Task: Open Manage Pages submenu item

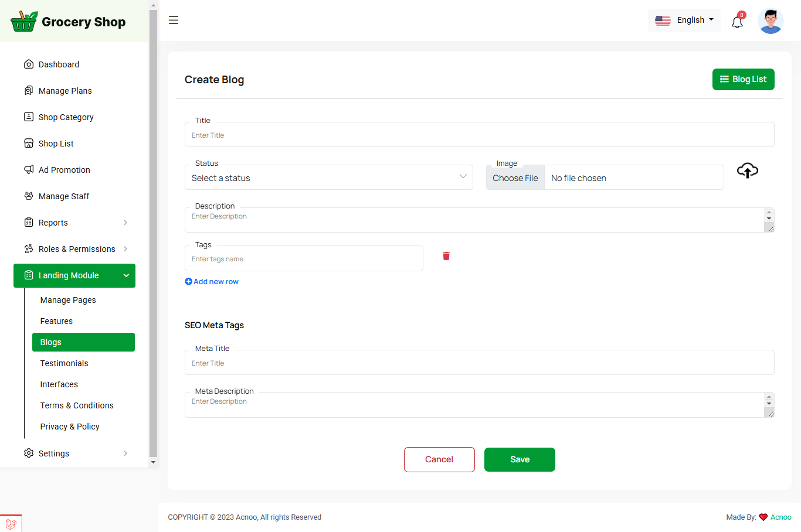Action: pos(68,300)
